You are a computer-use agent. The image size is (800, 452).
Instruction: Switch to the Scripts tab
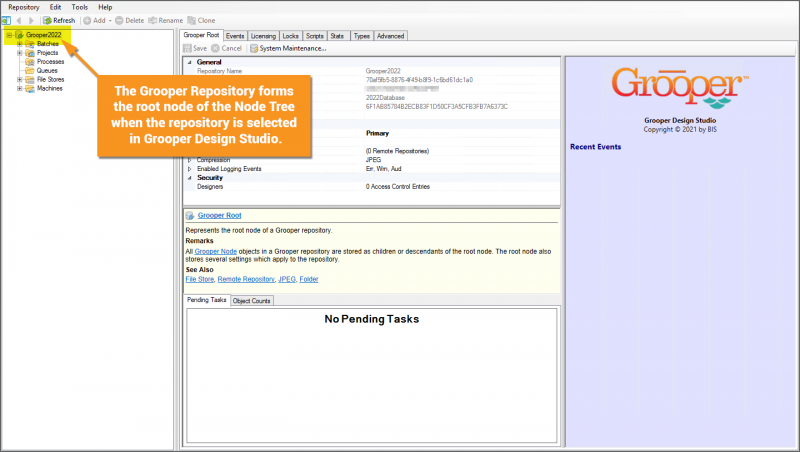tap(315, 36)
